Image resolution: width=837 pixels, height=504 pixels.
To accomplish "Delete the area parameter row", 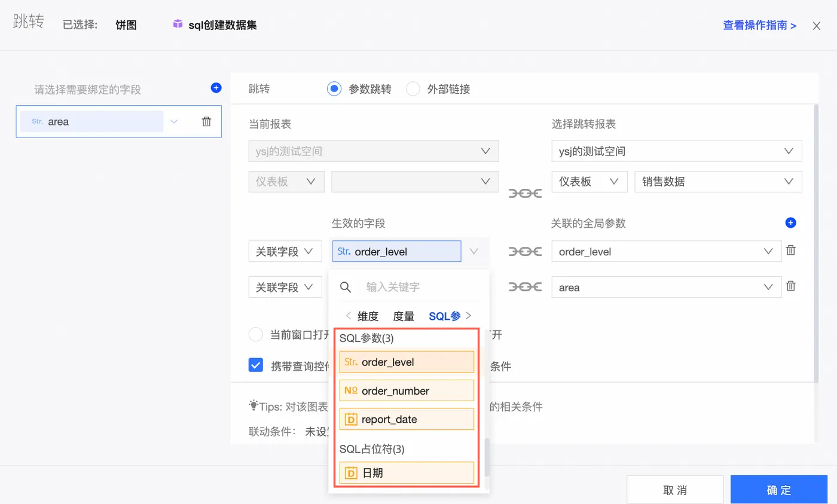I will point(790,286).
